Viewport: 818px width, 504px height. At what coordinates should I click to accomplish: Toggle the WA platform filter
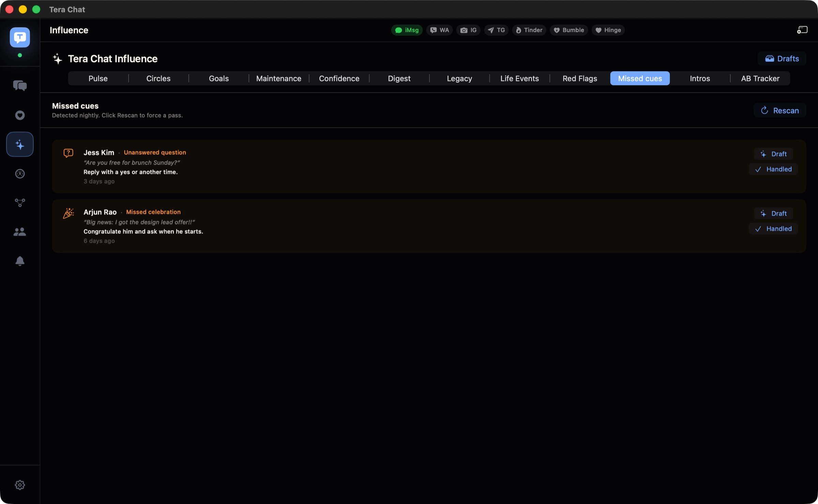pyautogui.click(x=439, y=30)
